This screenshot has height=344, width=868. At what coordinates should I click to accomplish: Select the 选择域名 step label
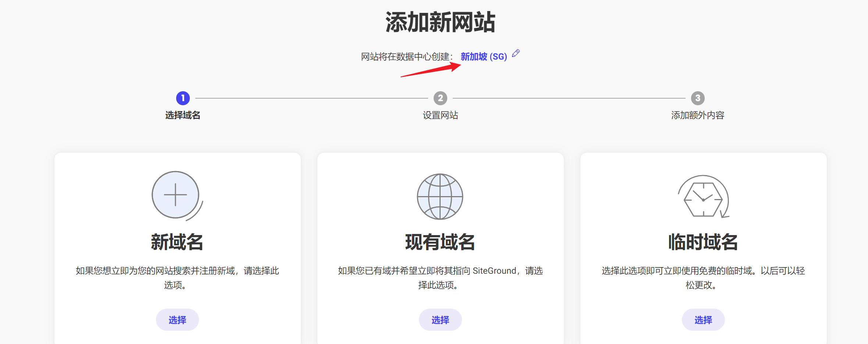click(x=183, y=115)
